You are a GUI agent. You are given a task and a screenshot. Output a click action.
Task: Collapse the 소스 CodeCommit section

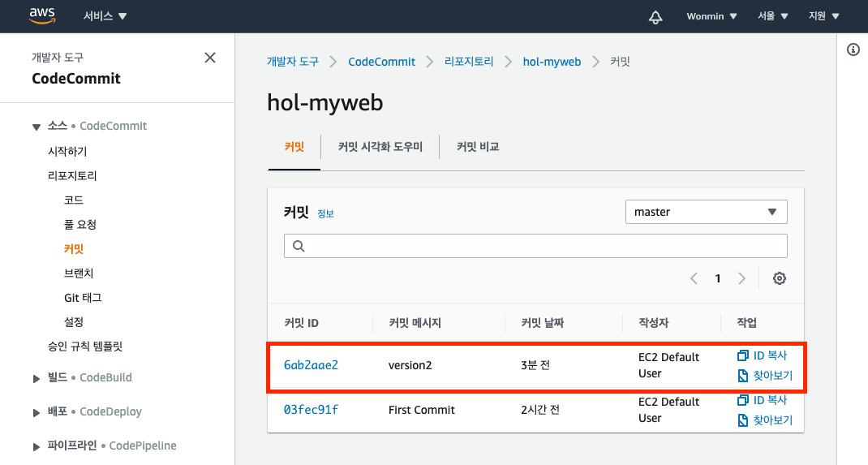point(37,127)
